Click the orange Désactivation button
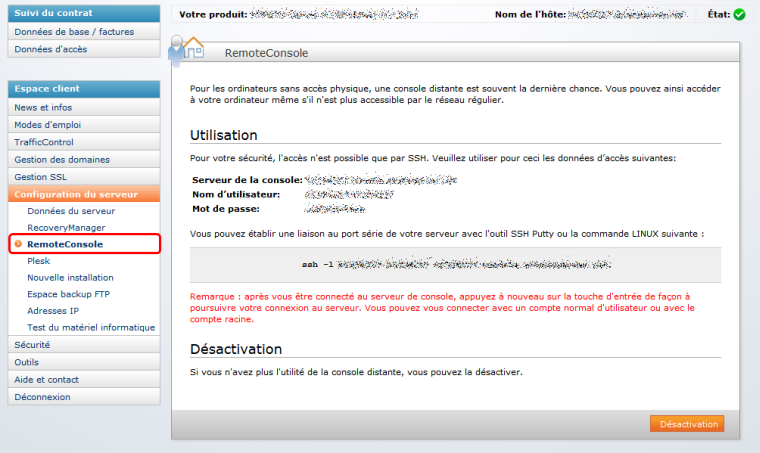 687,424
